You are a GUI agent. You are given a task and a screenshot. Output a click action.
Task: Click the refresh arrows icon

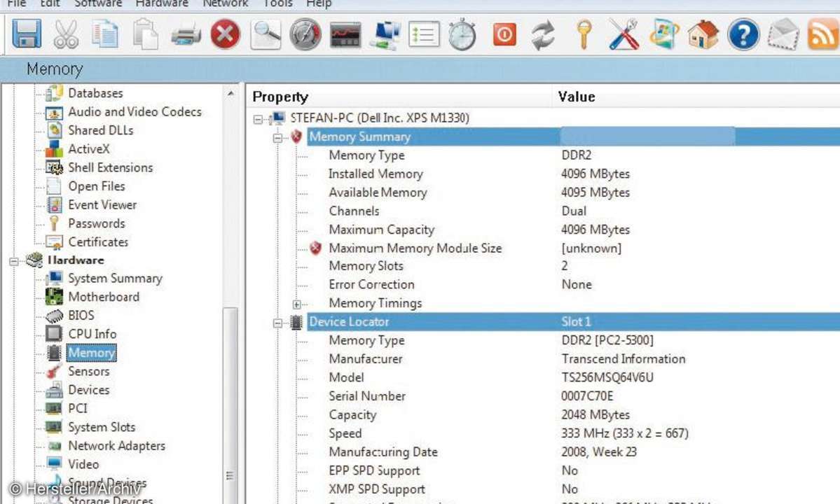pos(543,35)
